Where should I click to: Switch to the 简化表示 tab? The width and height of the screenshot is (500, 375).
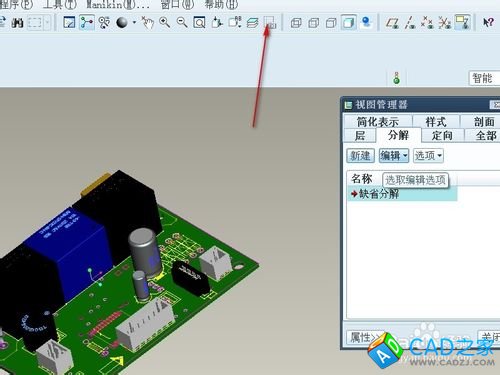(378, 121)
